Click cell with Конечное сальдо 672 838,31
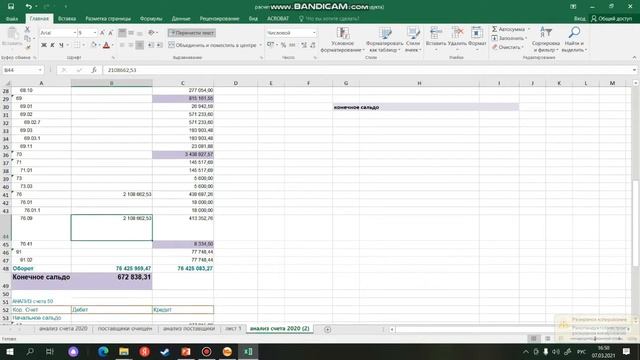This screenshot has width=640, height=360. coord(111,281)
